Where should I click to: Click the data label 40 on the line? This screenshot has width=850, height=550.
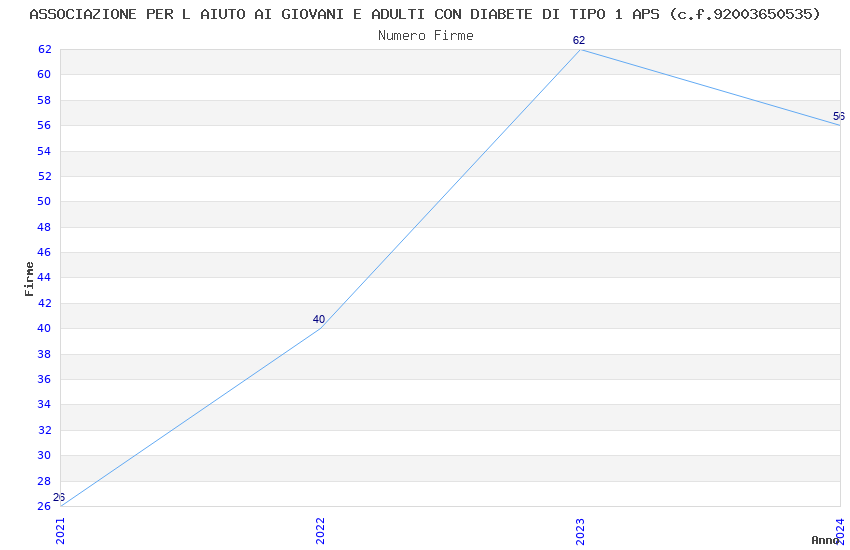click(319, 319)
